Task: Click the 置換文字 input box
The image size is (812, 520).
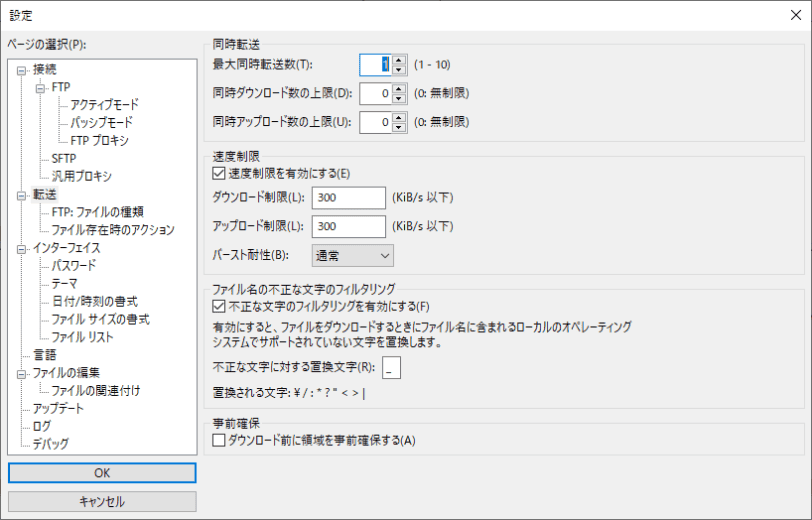Action: pyautogui.click(x=391, y=368)
